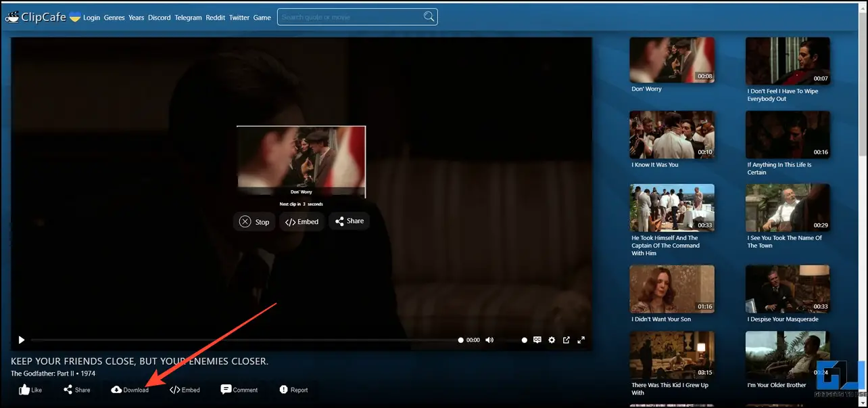
Task: Click the I Despise Your Masquerade title
Action: point(782,319)
